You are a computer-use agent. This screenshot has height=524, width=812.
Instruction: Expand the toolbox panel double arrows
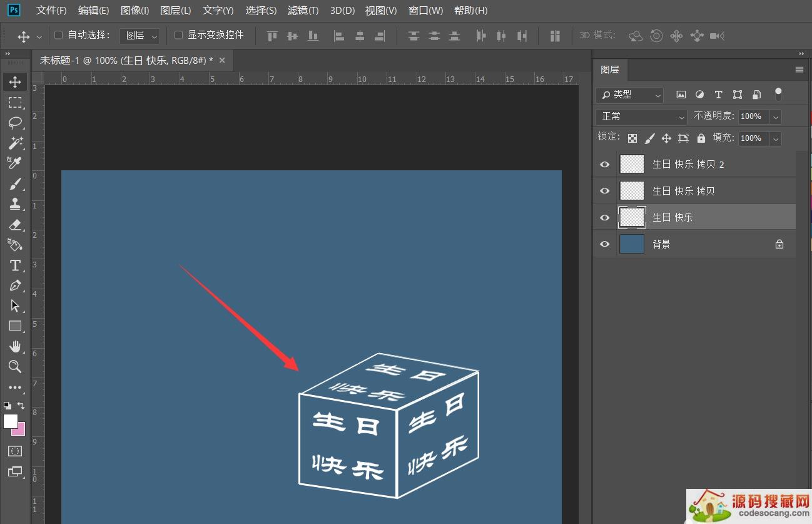click(8, 54)
